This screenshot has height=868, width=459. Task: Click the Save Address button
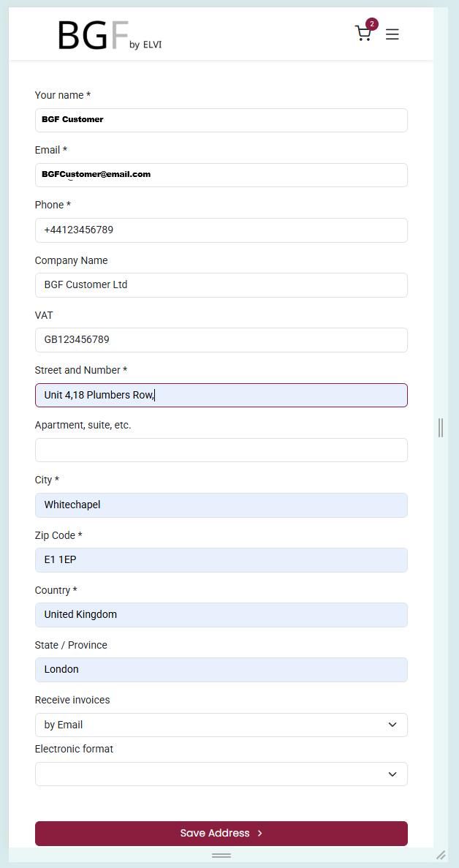(221, 833)
